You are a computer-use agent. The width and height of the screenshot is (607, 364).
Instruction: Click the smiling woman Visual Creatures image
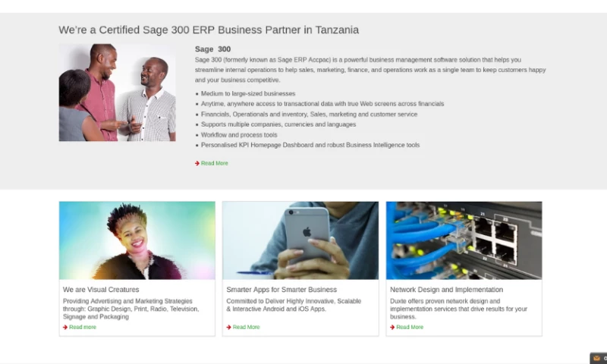137,240
